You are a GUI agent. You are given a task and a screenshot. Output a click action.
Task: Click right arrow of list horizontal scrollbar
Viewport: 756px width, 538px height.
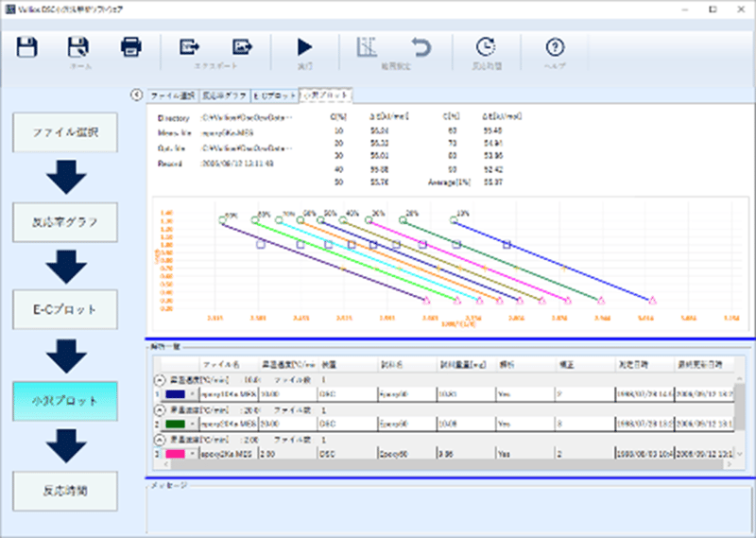point(729,464)
